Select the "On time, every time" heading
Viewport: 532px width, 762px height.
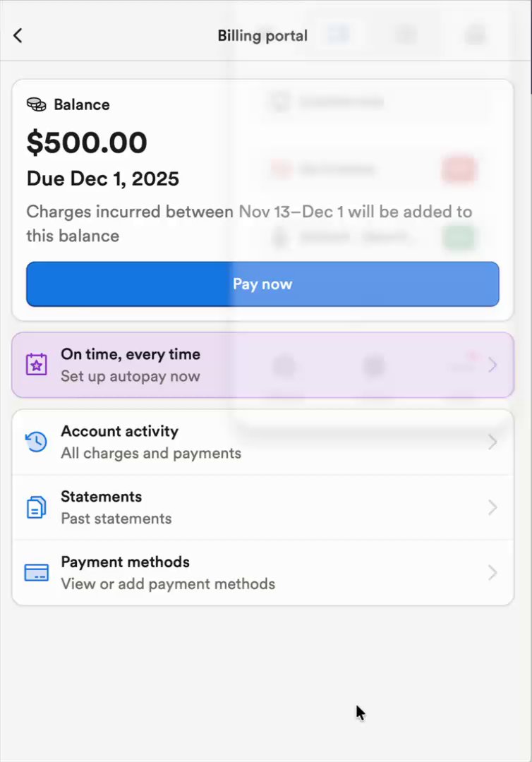point(131,354)
